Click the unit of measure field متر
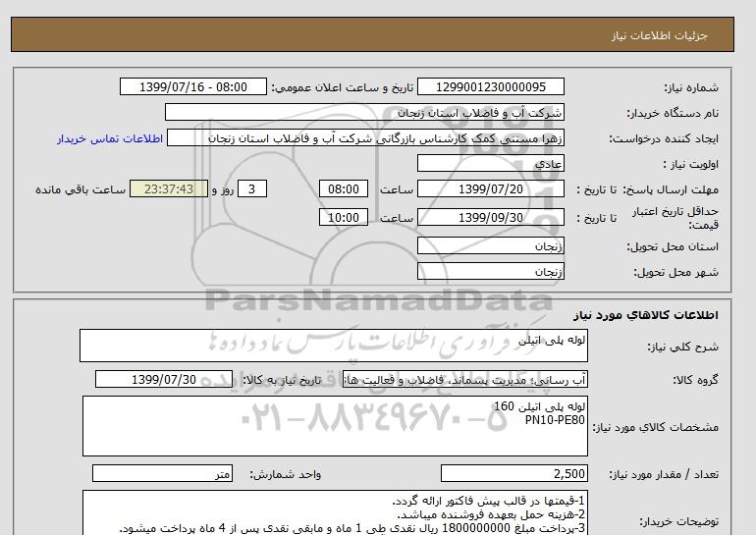The image size is (756, 535). tap(162, 474)
